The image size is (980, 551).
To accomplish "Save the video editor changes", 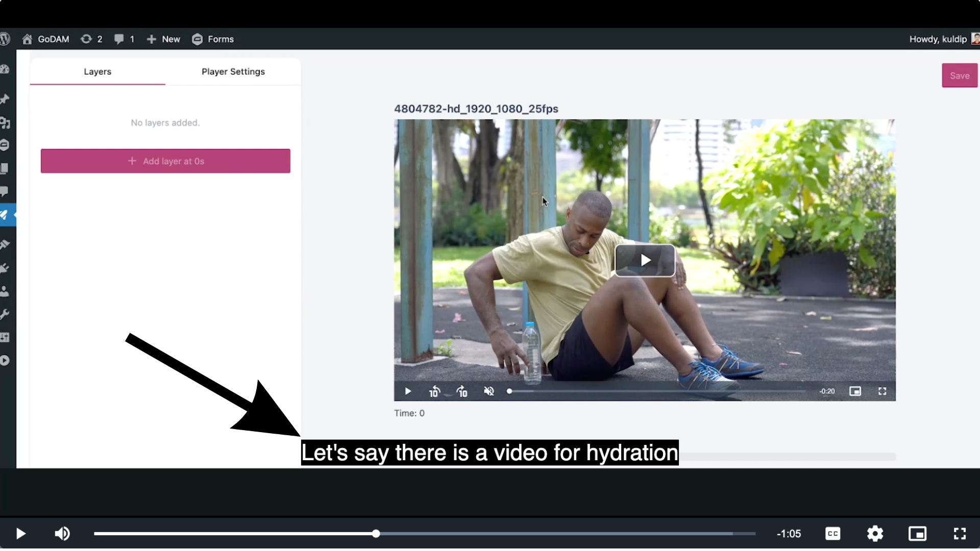I will point(959,76).
